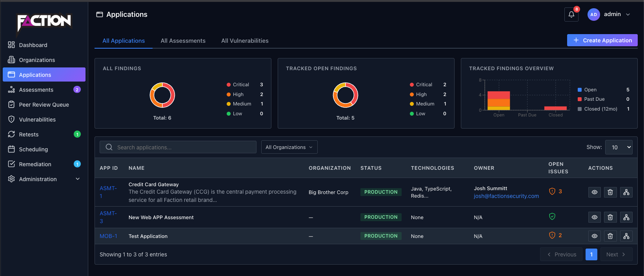Viewport: 644px width, 276px height.
Task: Open application MOB-1 link
Action: [x=108, y=236]
